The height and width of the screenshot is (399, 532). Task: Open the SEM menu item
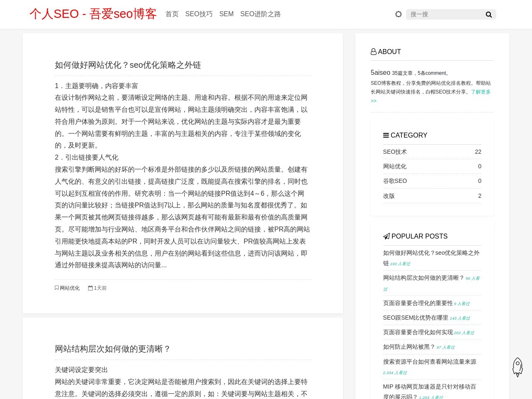pos(227,14)
